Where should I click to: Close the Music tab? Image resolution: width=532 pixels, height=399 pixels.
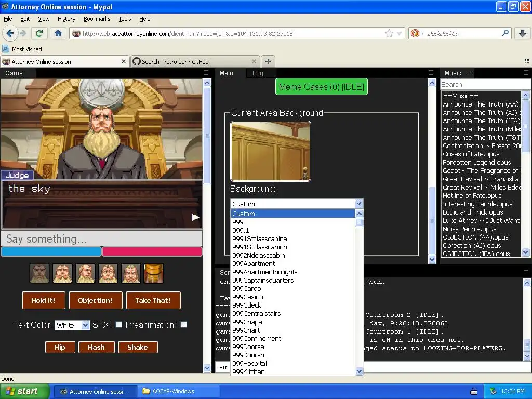tap(468, 73)
